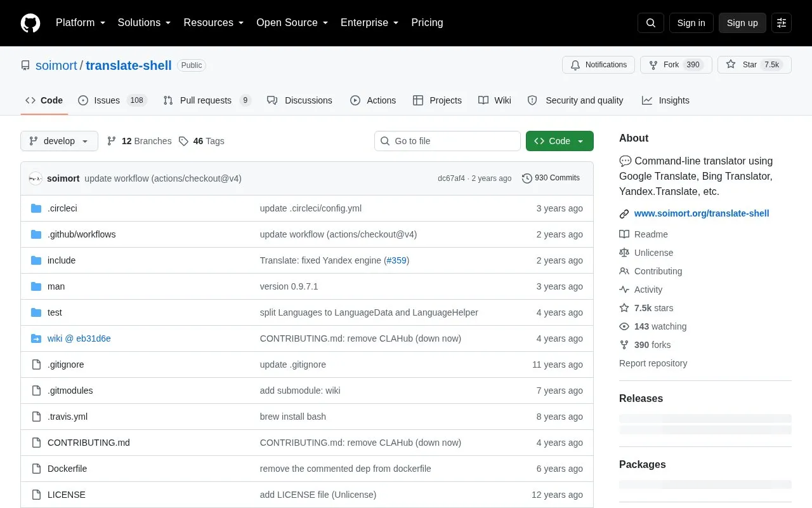Open the .travis.yml file
This screenshot has width=812, height=508.
click(67, 417)
